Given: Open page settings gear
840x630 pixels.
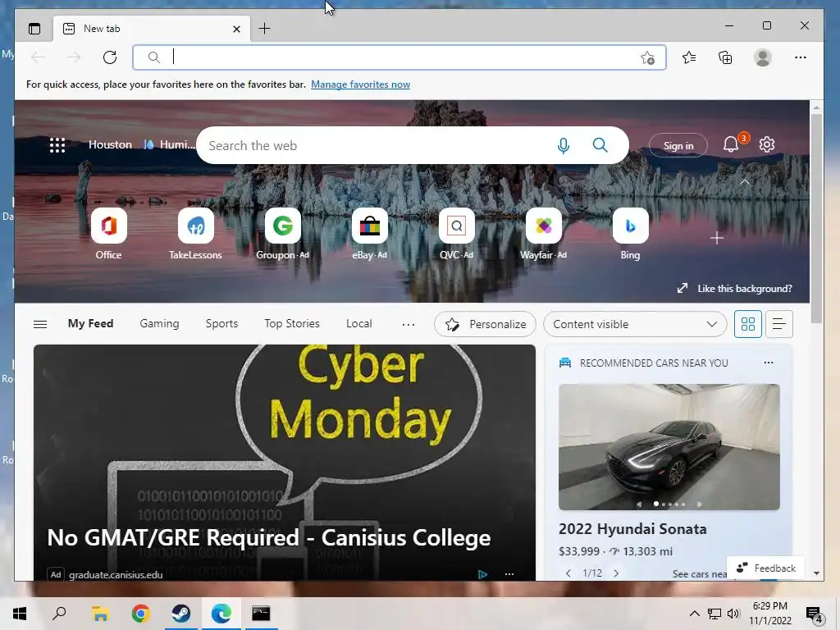Looking at the screenshot, I should pyautogui.click(x=767, y=144).
